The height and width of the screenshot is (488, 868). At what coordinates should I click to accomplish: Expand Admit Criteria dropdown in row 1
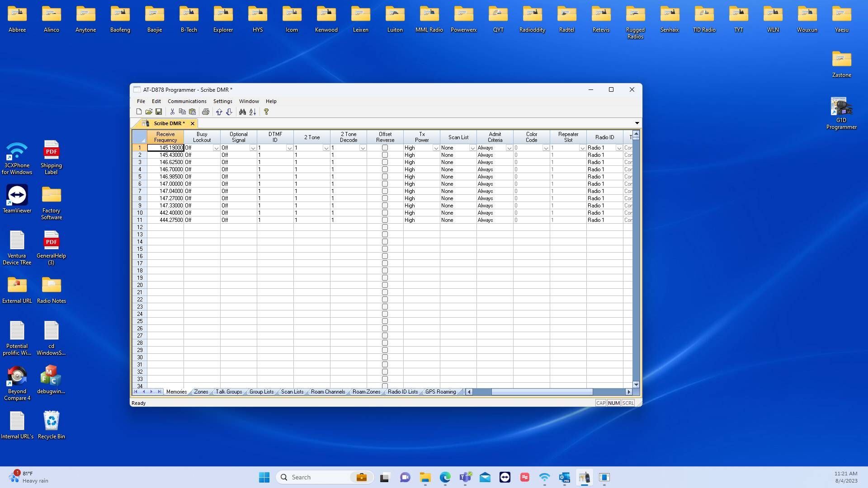tap(509, 148)
